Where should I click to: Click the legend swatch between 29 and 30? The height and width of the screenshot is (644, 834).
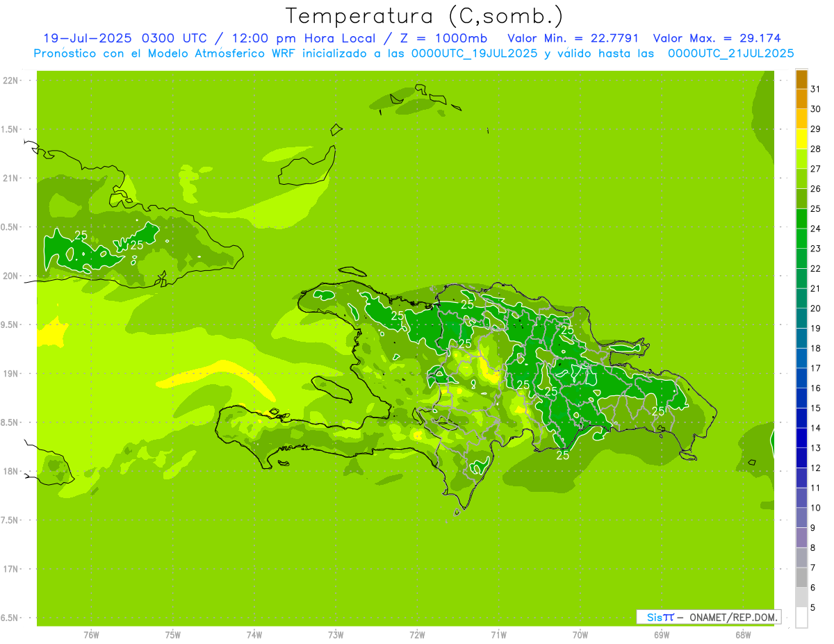801,119
